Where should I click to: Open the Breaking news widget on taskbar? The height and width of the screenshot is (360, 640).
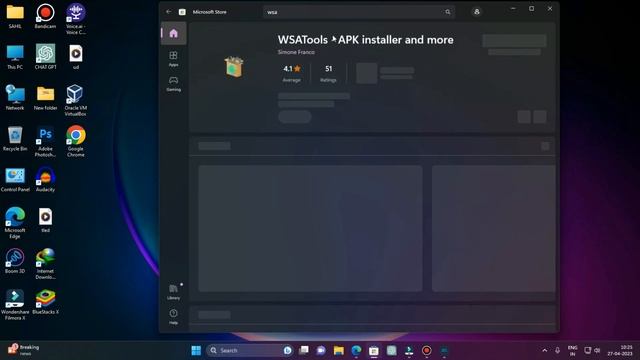coord(24,350)
